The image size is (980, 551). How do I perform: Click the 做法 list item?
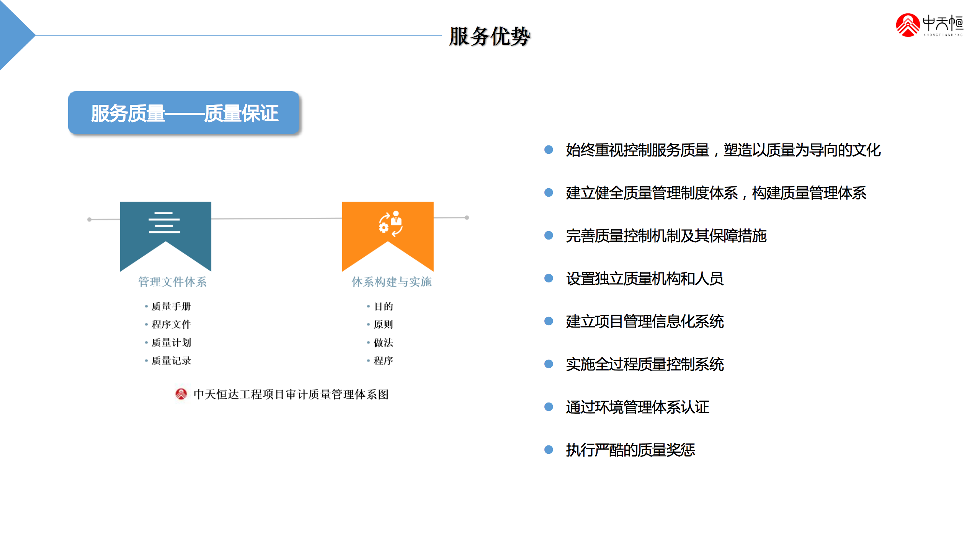[x=383, y=342]
